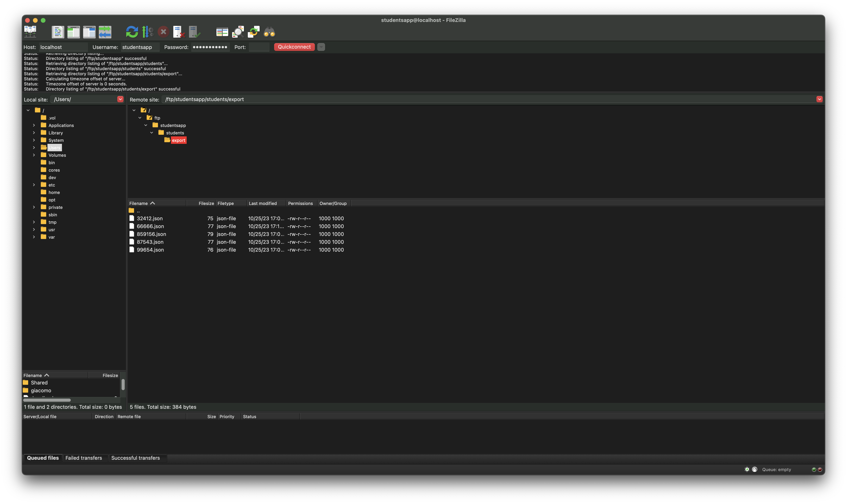The height and width of the screenshot is (504, 847).
Task: Sort remote files by Permissions column
Action: click(302, 203)
